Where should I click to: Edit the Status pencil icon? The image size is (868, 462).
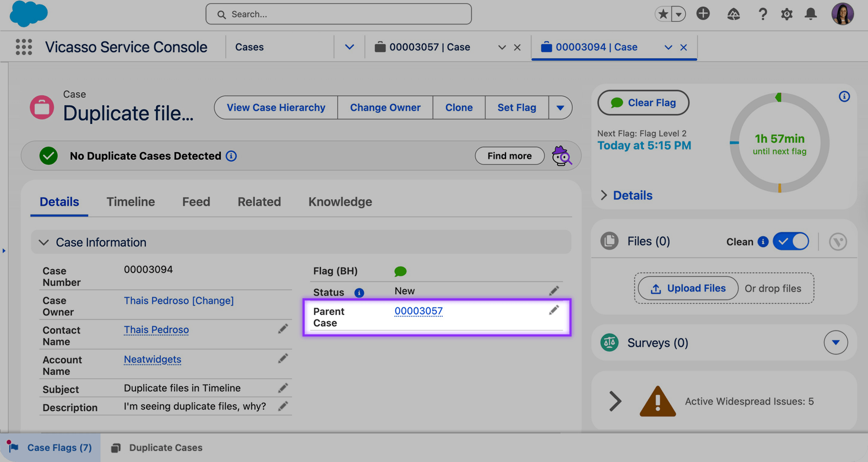click(x=554, y=291)
